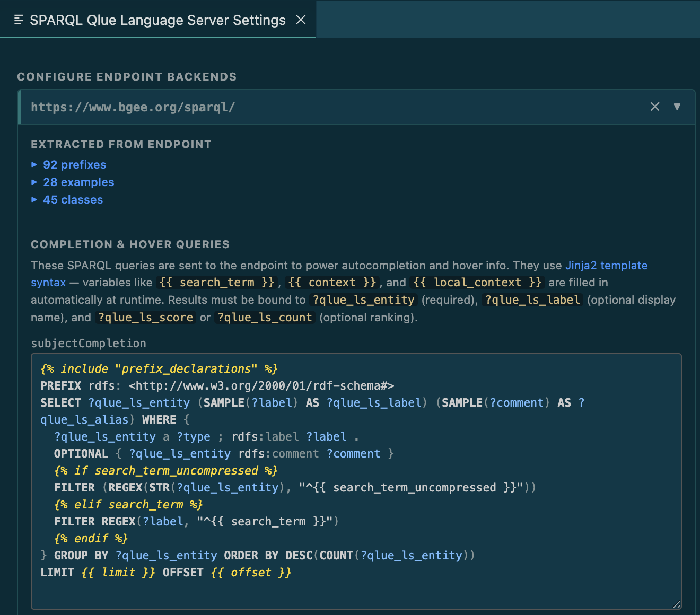
Task: Remove the bgee.org endpoint backend
Action: coord(655,107)
